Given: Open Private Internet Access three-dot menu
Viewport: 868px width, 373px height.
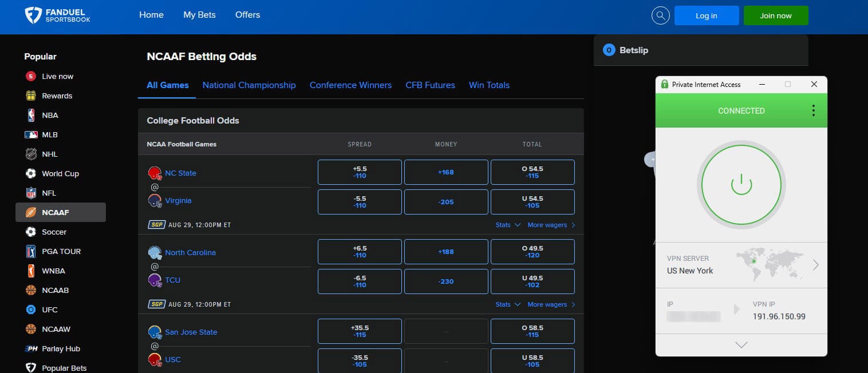Looking at the screenshot, I should [x=813, y=110].
